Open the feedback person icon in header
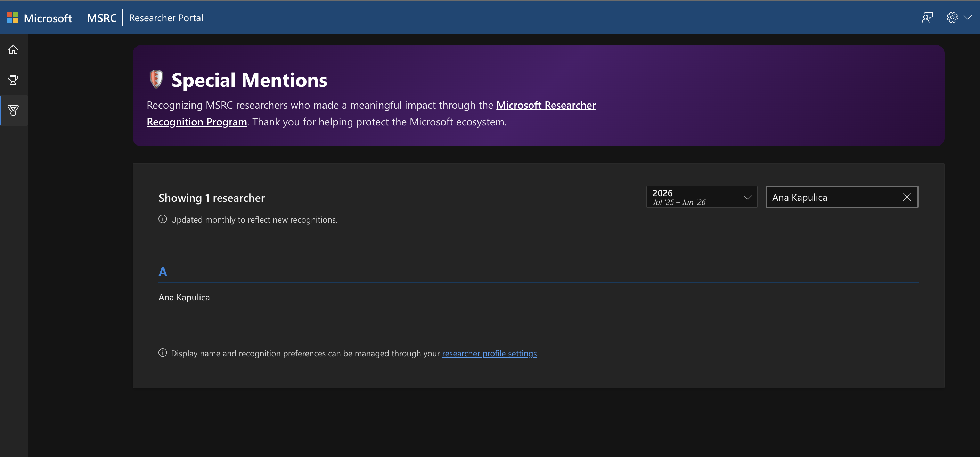The width and height of the screenshot is (980, 457). [x=927, y=17]
